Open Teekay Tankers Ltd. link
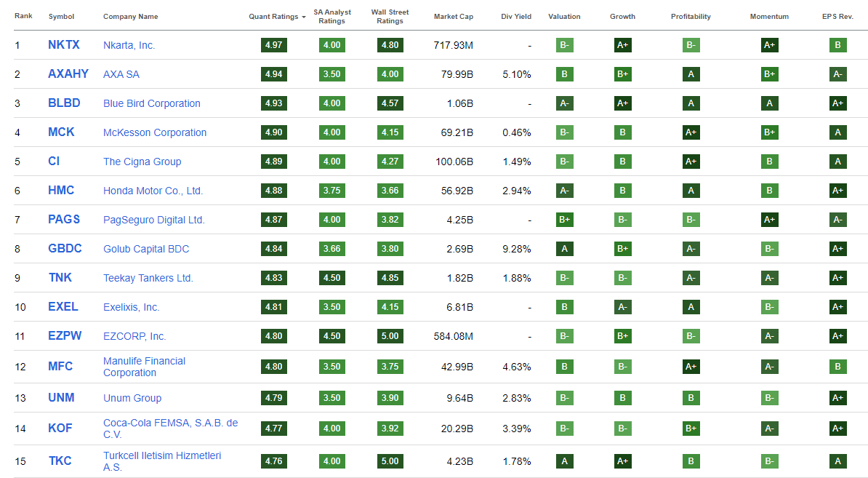This screenshot has width=868, height=478. coord(148,278)
